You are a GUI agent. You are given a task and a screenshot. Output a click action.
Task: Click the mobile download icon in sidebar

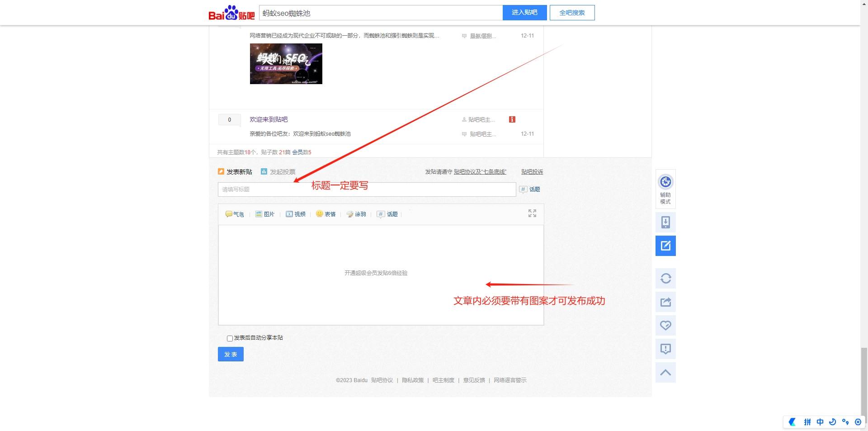(665, 222)
